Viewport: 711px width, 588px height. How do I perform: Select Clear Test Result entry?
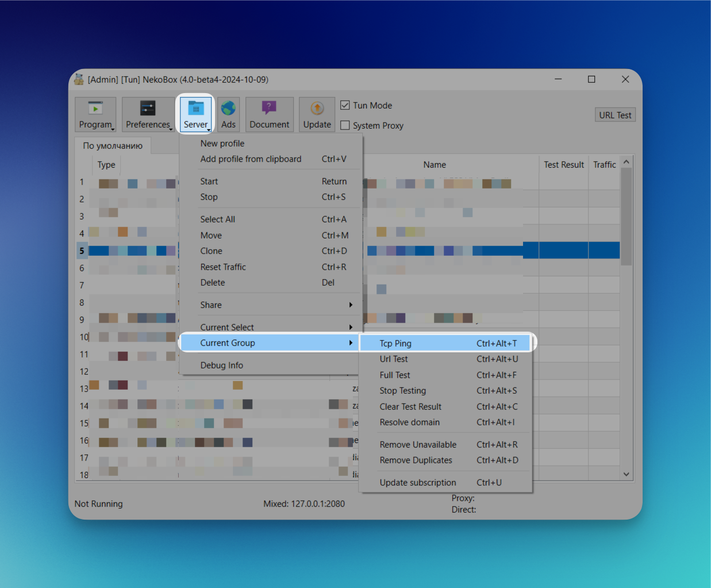pos(445,406)
